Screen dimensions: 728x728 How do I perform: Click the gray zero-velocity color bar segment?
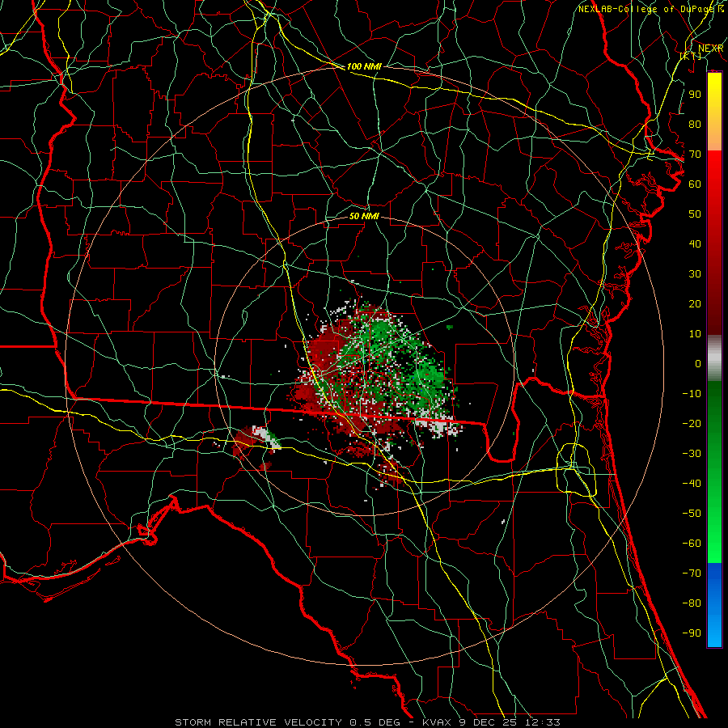[714, 358]
